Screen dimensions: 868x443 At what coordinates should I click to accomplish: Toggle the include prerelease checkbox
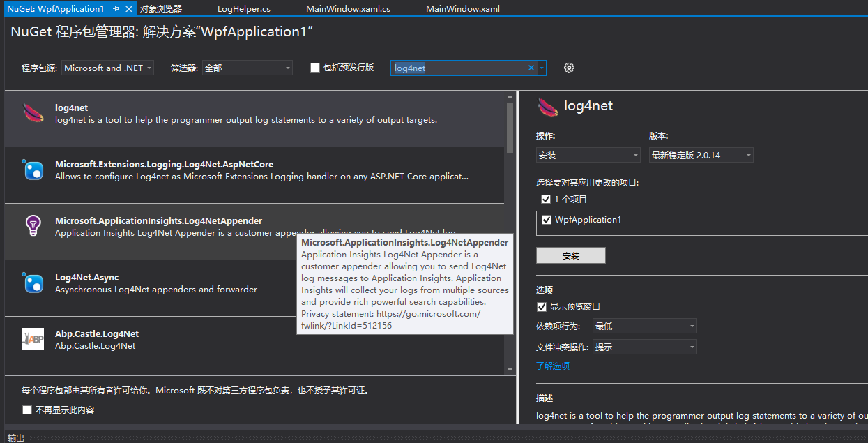315,68
